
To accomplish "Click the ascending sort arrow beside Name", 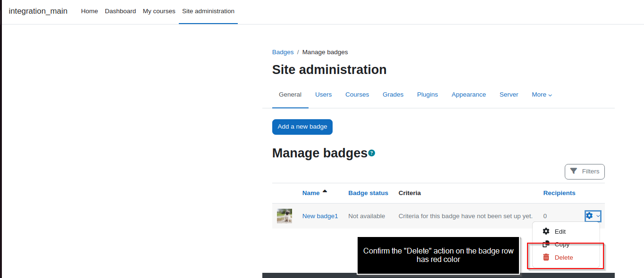I will tap(325, 191).
